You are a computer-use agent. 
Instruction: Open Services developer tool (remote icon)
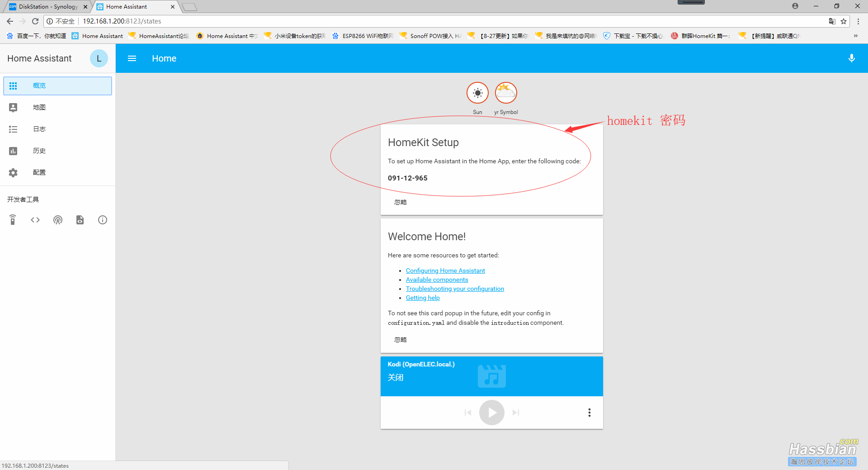pyautogui.click(x=13, y=220)
